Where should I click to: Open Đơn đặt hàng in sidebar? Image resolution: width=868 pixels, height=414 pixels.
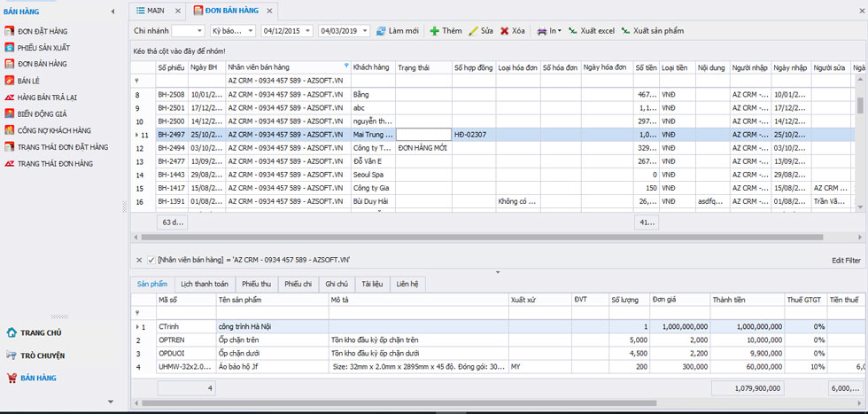[43, 31]
